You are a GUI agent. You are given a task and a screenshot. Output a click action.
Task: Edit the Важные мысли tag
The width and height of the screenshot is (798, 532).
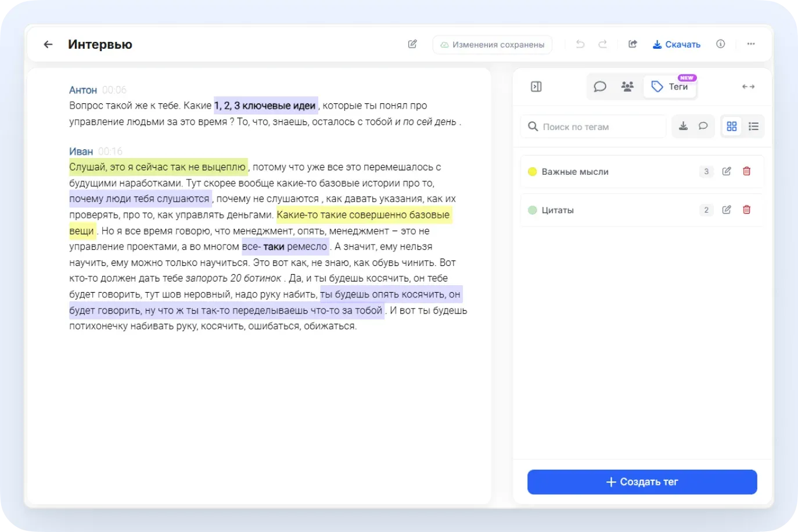pyautogui.click(x=727, y=171)
